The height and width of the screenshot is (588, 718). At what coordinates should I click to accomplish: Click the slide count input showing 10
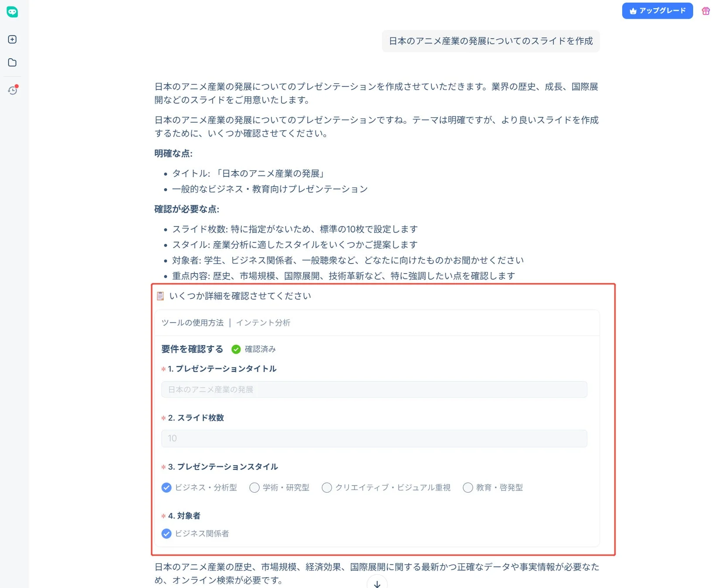pyautogui.click(x=374, y=438)
